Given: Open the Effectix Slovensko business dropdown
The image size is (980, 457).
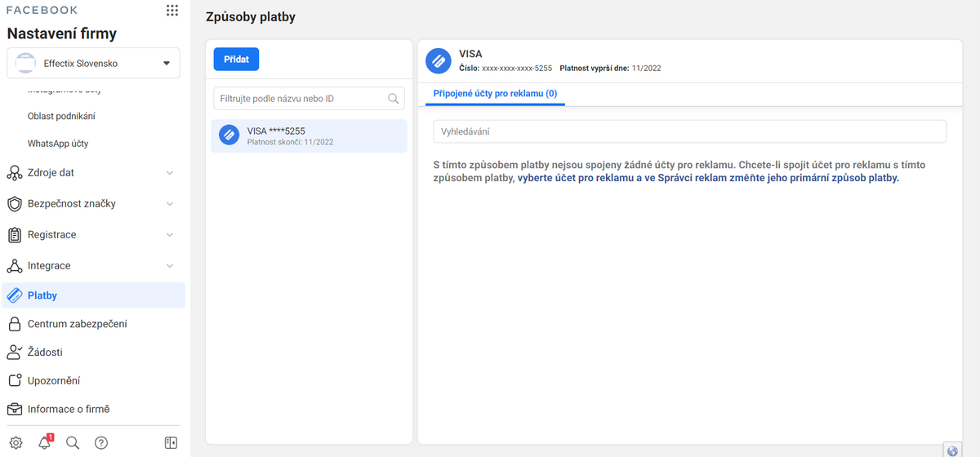Looking at the screenshot, I should 93,63.
